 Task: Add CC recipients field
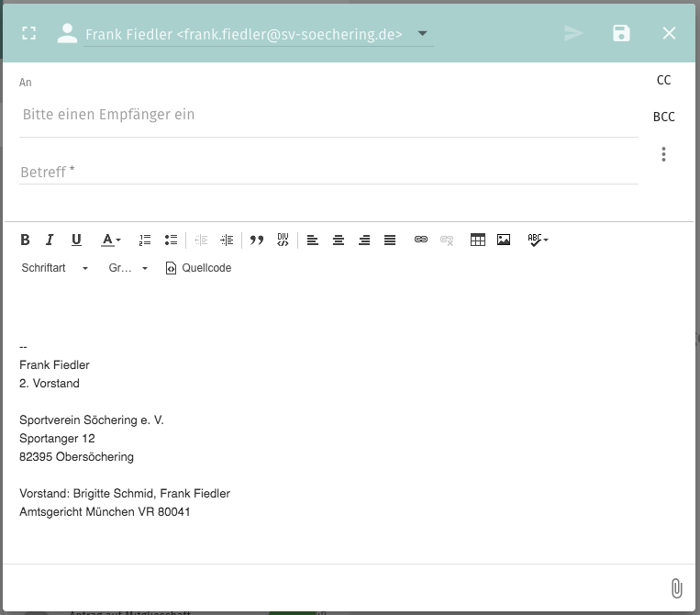pos(663,80)
